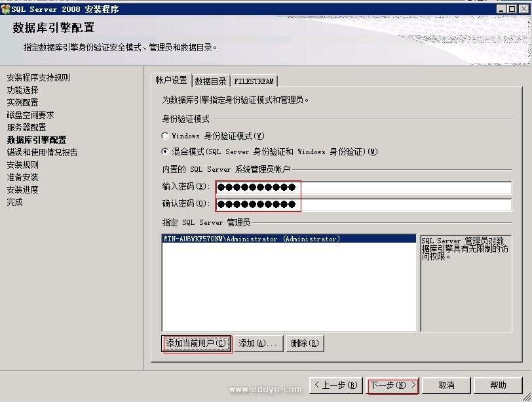Cancel the installation with 取消
This screenshot has height=402, width=532.
(446, 385)
